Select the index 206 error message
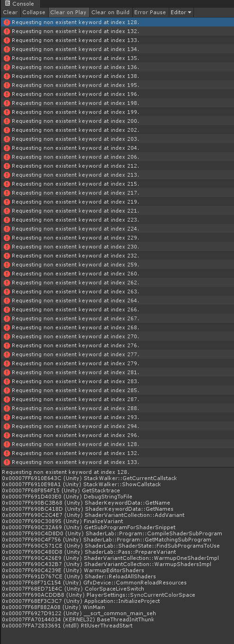The image size is (234, 644). tap(117, 157)
